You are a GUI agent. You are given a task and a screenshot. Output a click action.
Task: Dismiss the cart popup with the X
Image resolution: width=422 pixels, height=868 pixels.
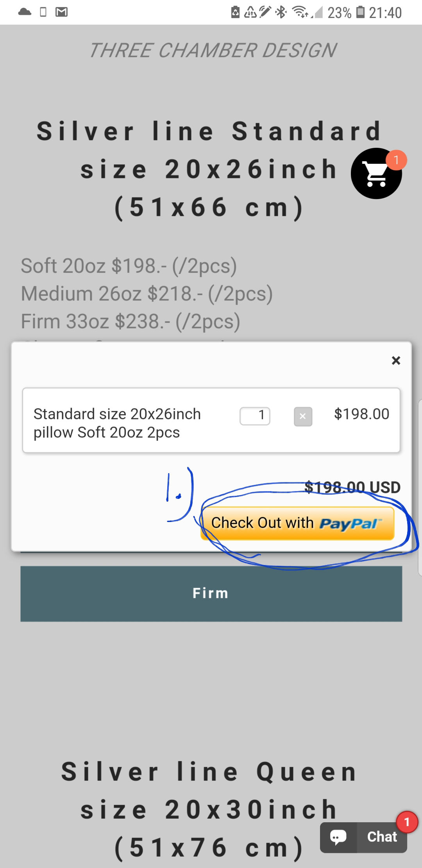pos(396,360)
